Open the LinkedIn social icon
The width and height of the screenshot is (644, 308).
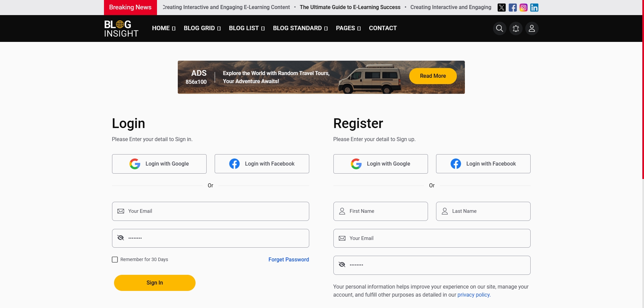(x=534, y=7)
